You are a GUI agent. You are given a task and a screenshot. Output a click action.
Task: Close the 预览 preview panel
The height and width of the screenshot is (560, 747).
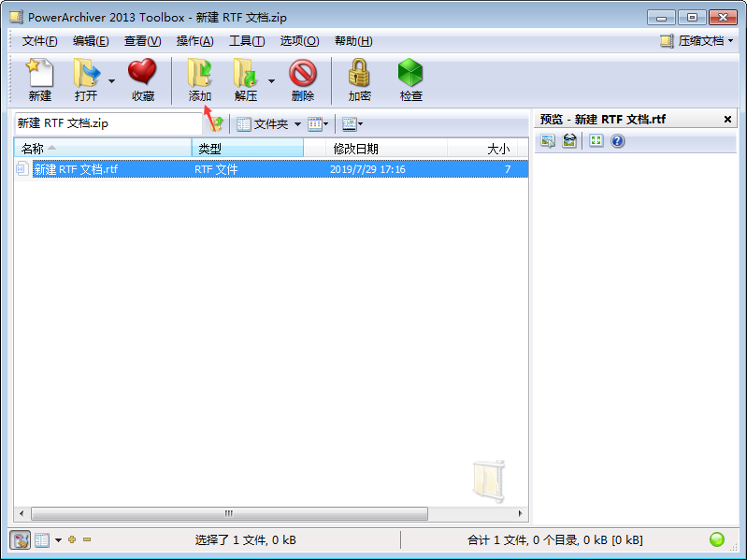coord(727,119)
